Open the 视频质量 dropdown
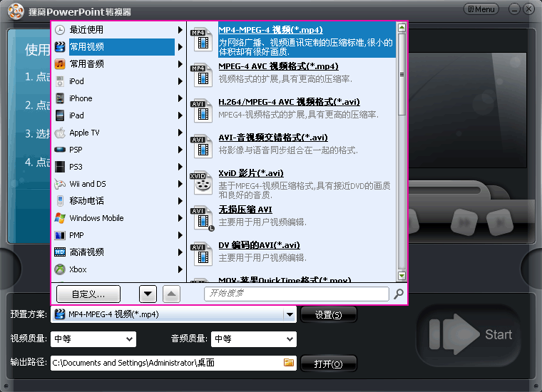Image resolution: width=542 pixels, height=392 pixels. pyautogui.click(x=129, y=339)
